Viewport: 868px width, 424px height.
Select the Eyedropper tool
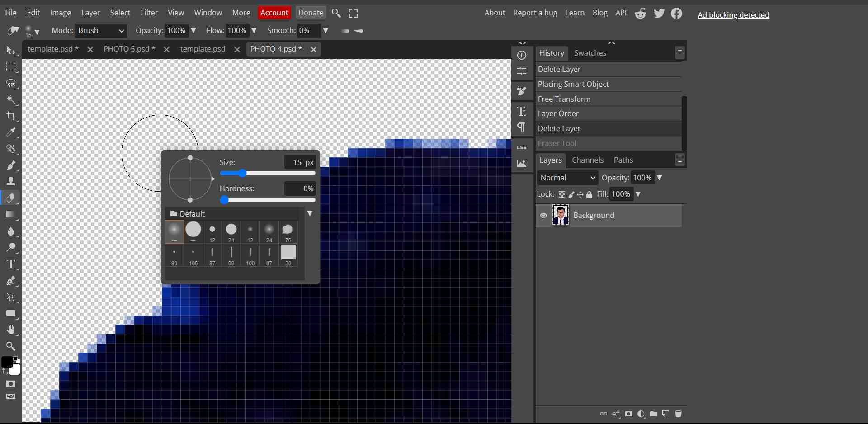[x=11, y=132]
